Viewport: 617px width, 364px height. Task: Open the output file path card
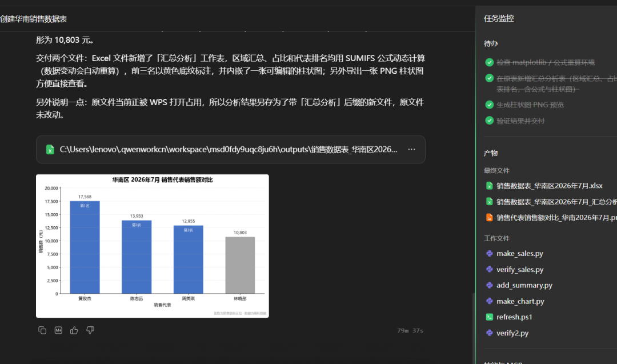(x=231, y=149)
